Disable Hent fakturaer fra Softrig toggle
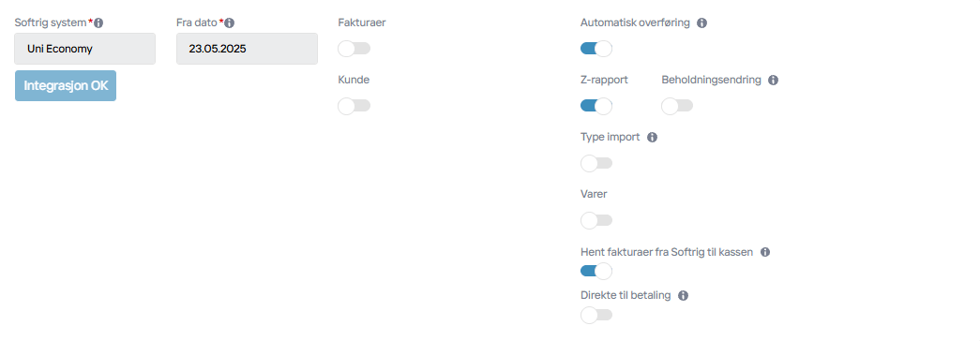 (596, 271)
